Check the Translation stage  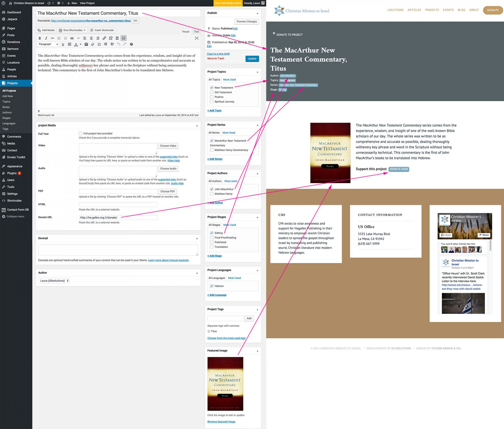212,247
